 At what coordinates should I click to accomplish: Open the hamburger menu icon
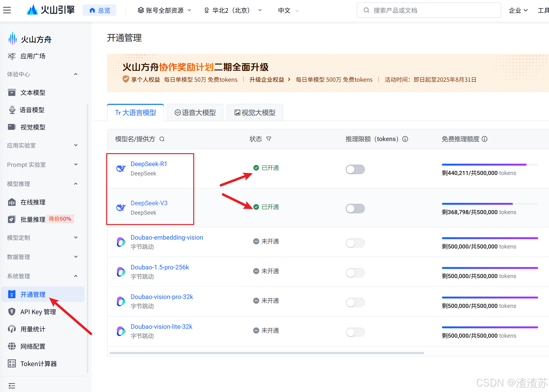click(7, 10)
